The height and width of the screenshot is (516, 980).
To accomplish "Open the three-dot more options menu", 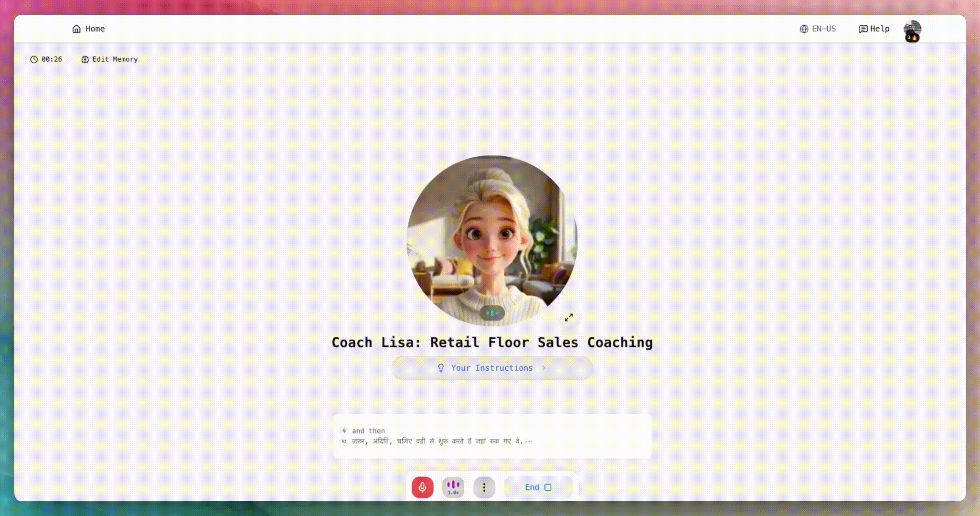I will tap(484, 487).
